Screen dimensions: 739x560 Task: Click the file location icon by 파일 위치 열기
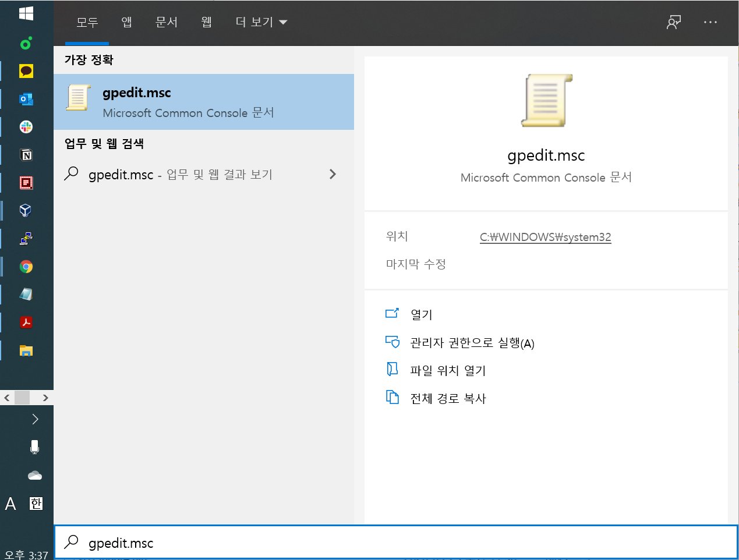[393, 369]
